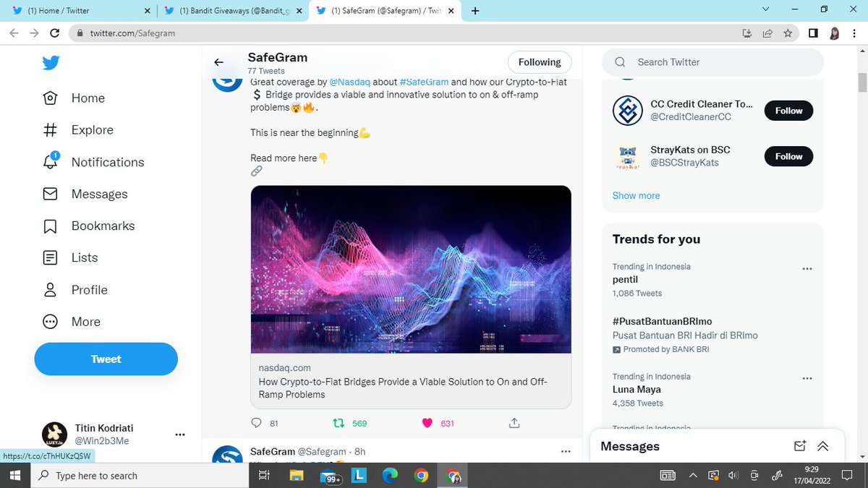The width and height of the screenshot is (868, 488).
Task: Open Lists from the sidebar
Action: tap(70, 257)
